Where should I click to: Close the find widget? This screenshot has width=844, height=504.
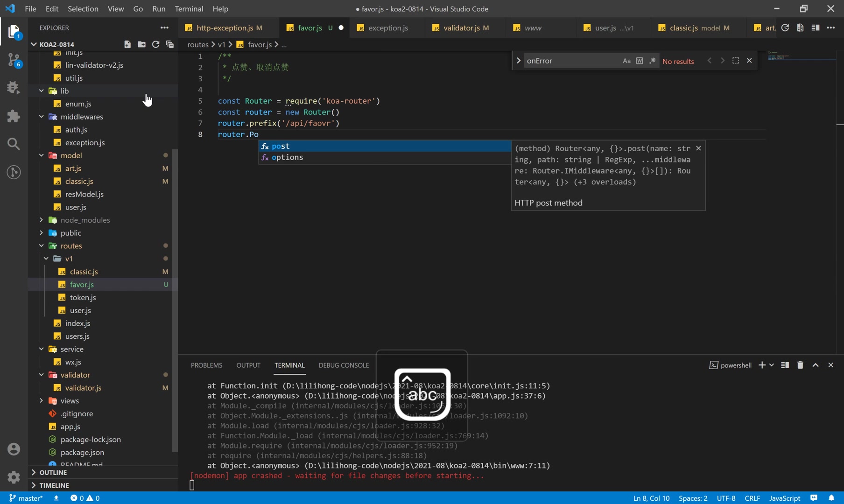coord(749,61)
